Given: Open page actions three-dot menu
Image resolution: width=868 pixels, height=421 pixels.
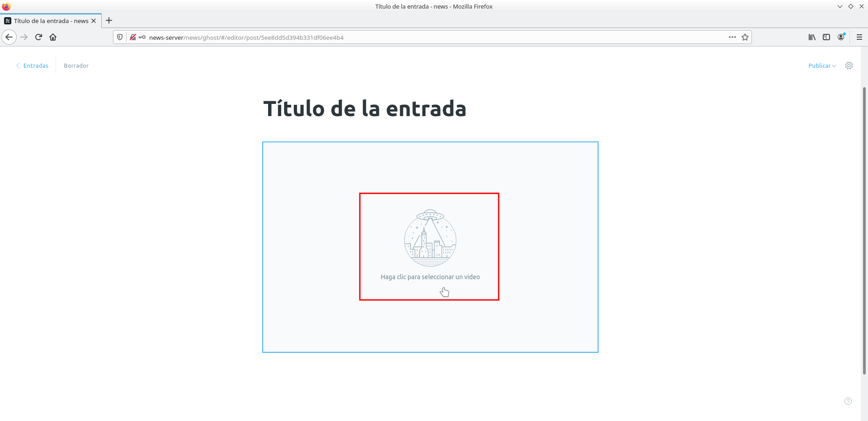Looking at the screenshot, I should pyautogui.click(x=732, y=37).
